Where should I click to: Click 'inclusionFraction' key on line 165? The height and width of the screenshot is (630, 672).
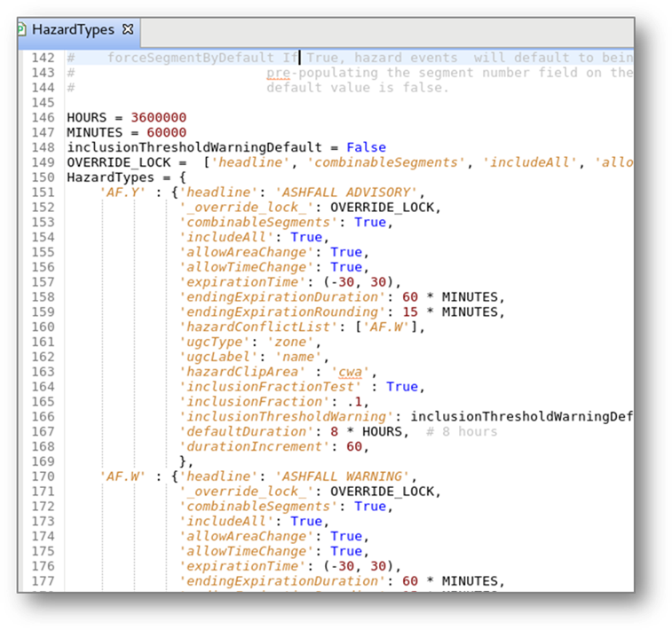[x=255, y=402]
